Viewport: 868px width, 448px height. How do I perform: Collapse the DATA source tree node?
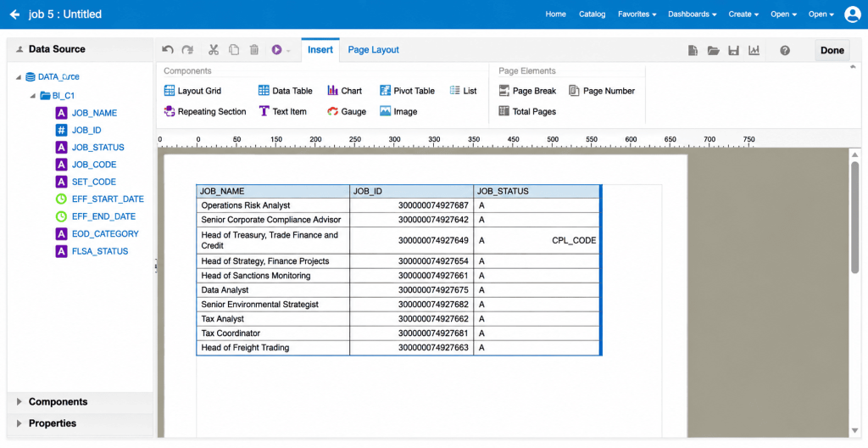(19, 77)
